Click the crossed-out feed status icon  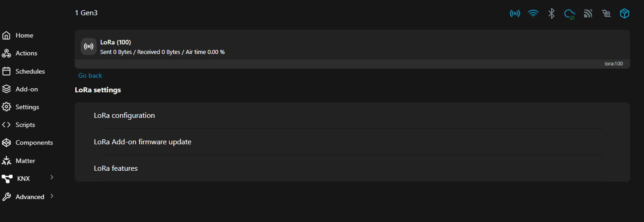606,14
